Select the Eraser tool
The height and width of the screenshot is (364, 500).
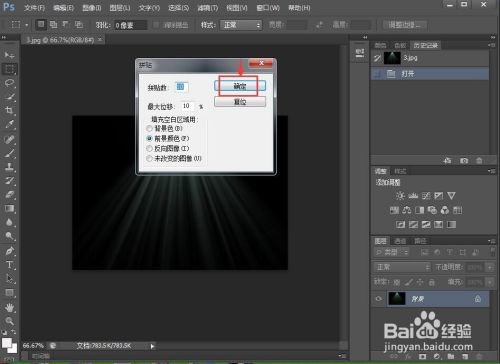coord(9,194)
